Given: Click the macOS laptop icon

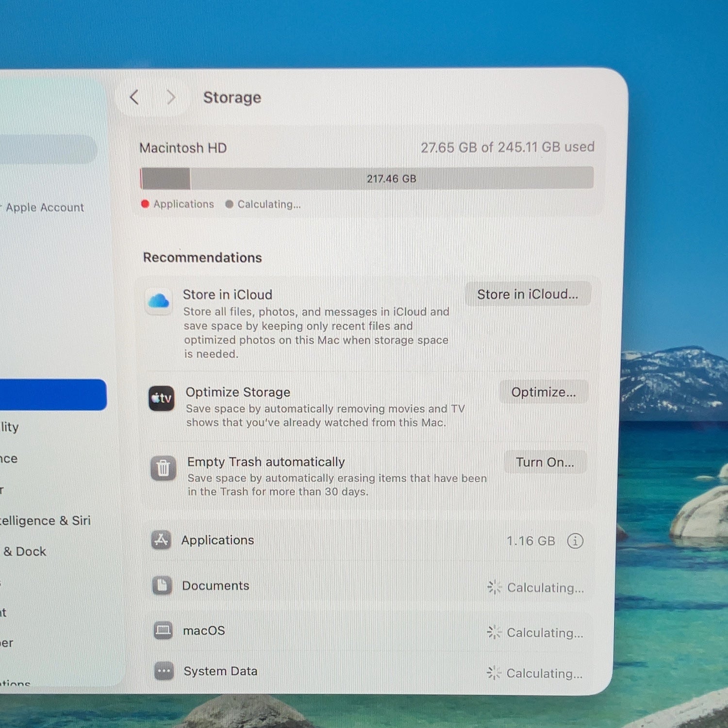Looking at the screenshot, I should (x=163, y=630).
